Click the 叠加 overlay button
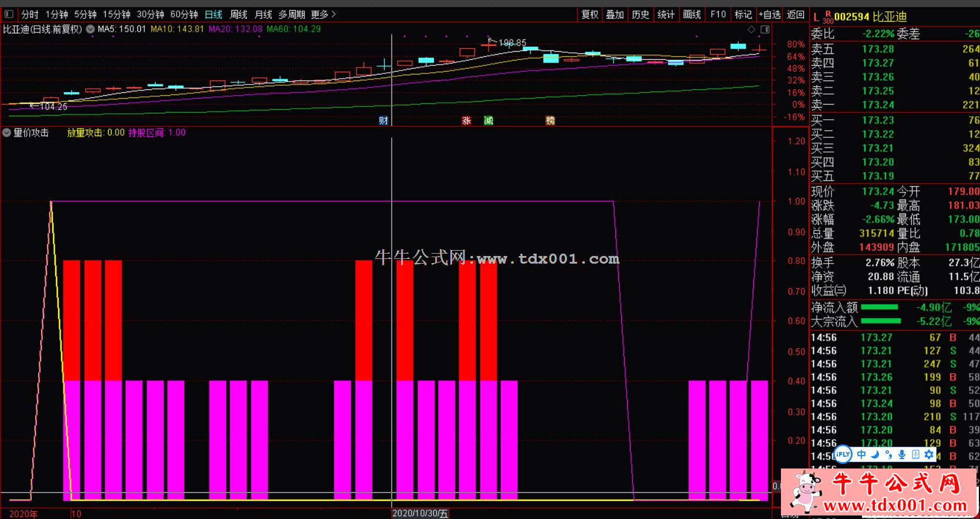Image resolution: width=980 pixels, height=519 pixels. pyautogui.click(x=615, y=14)
